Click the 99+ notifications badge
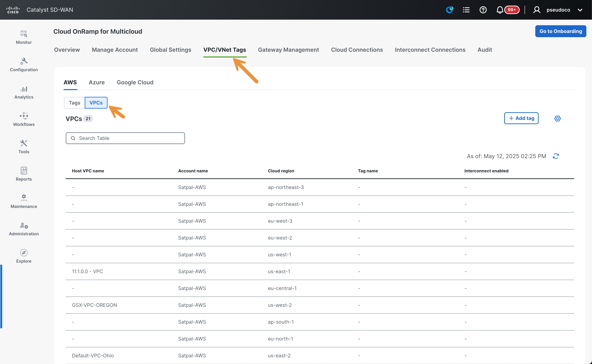Viewport: 592px width, 364px height. (512, 10)
